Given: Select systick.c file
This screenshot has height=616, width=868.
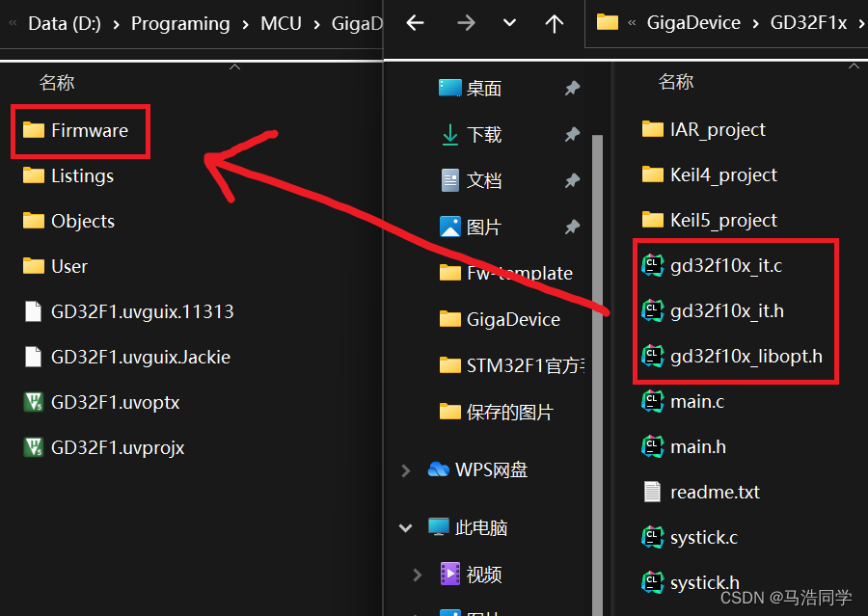Looking at the screenshot, I should click(x=690, y=538).
